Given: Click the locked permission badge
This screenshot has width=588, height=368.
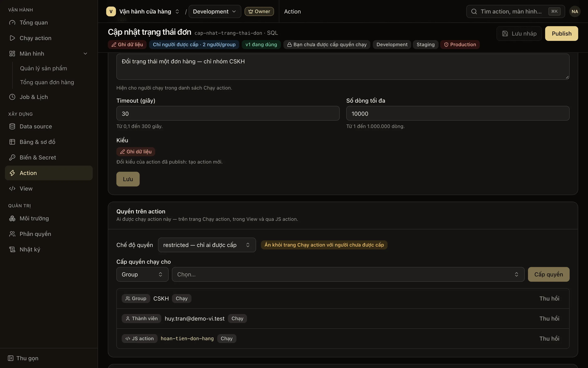Looking at the screenshot, I should 326,45.
